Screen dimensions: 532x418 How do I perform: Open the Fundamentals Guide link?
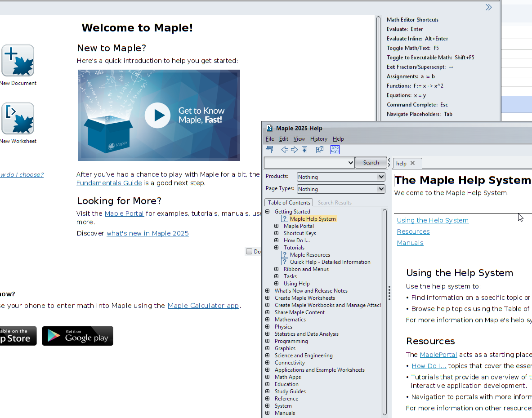[x=109, y=183]
